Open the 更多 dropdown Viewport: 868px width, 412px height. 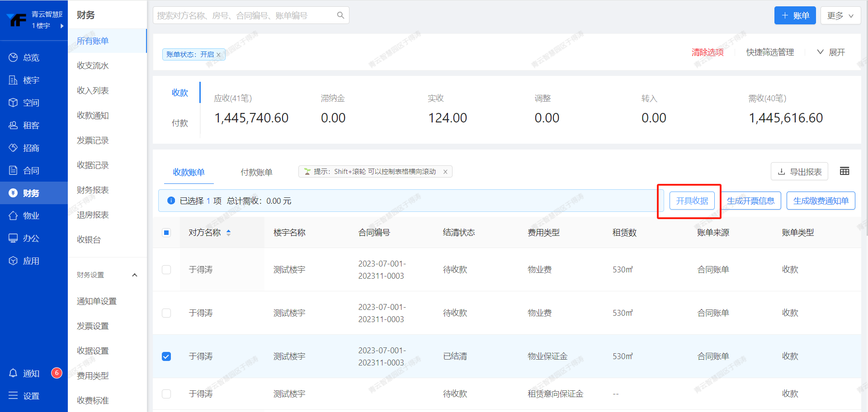pos(840,16)
